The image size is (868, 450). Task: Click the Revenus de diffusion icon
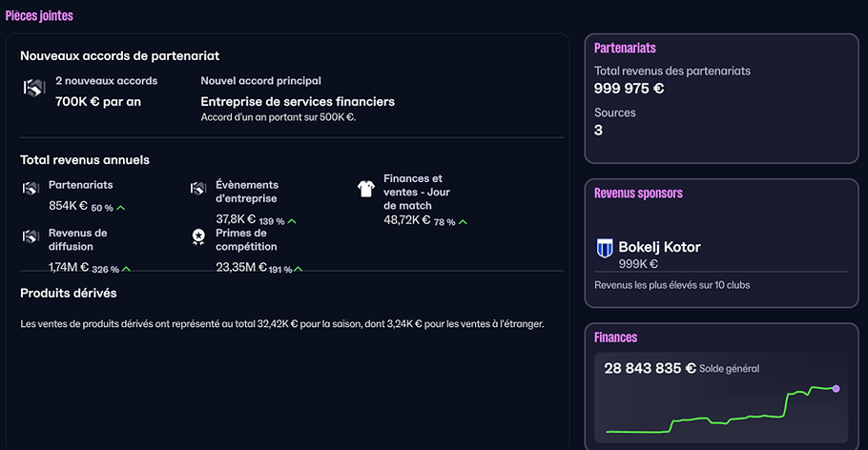pos(31,235)
